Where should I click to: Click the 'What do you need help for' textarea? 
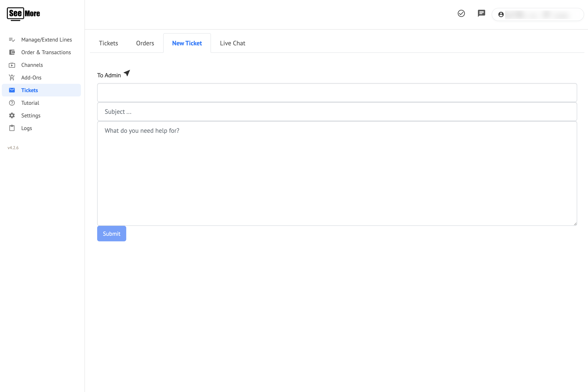pos(337,173)
